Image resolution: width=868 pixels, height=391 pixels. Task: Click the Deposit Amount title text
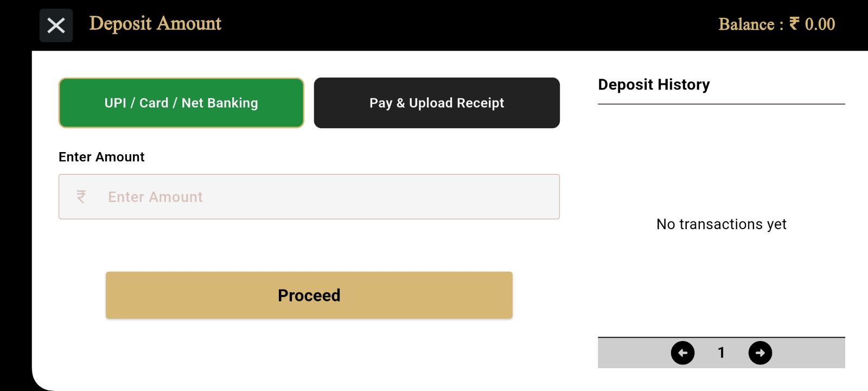pos(155,24)
